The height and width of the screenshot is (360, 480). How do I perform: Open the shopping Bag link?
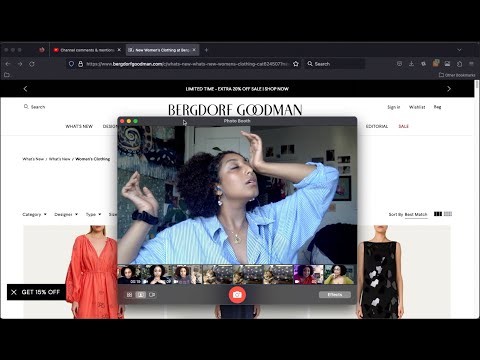[x=437, y=107]
